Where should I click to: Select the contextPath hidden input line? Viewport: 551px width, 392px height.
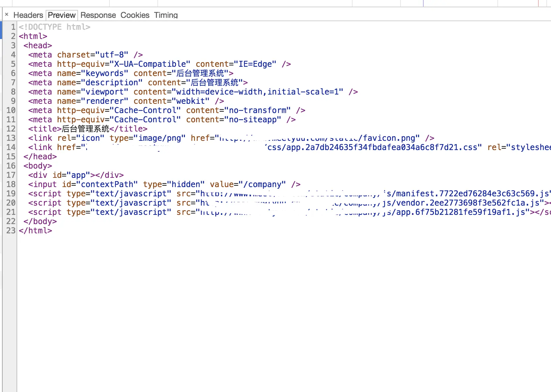click(164, 184)
